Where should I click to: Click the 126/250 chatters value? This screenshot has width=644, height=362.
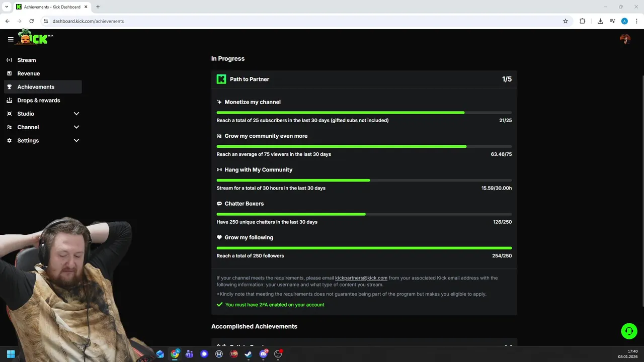tap(503, 222)
